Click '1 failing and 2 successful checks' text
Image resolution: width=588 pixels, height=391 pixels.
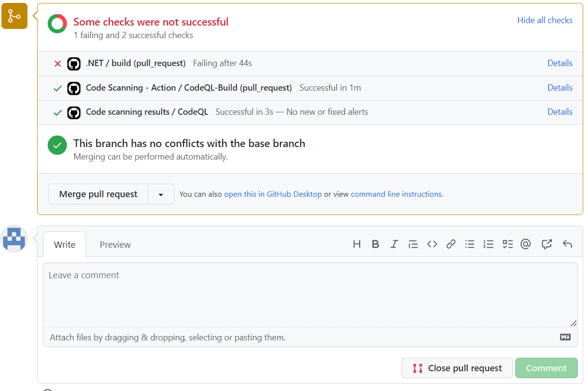pos(133,35)
